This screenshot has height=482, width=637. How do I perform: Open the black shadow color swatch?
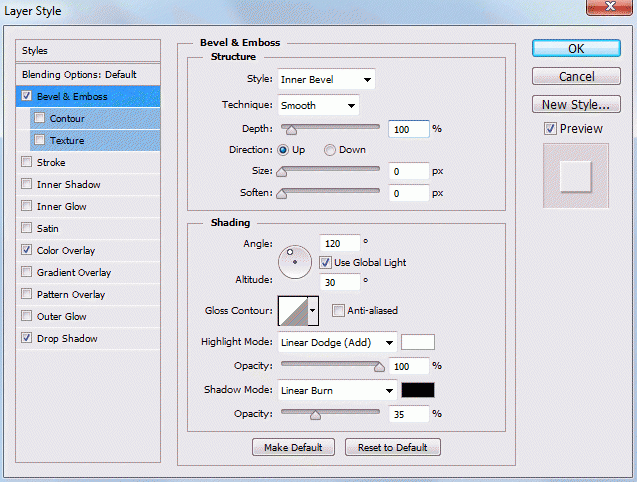point(418,390)
